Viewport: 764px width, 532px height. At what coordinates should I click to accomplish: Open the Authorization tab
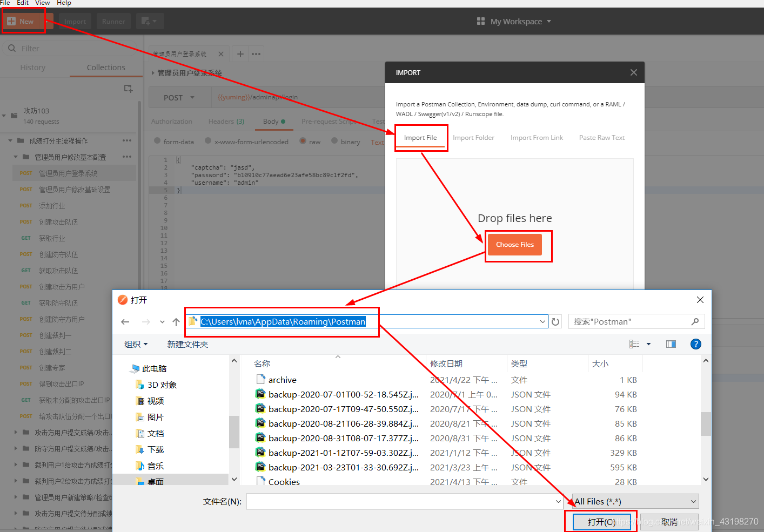[x=172, y=122]
